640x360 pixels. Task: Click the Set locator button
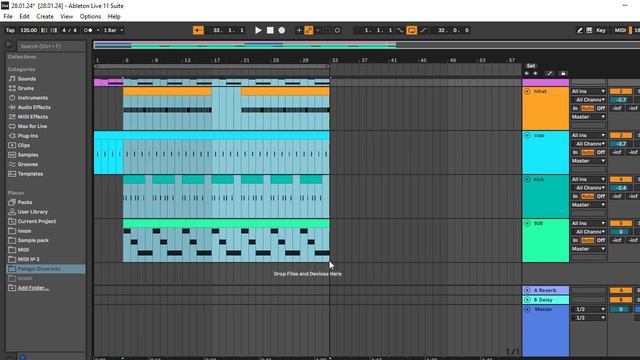tap(531, 66)
